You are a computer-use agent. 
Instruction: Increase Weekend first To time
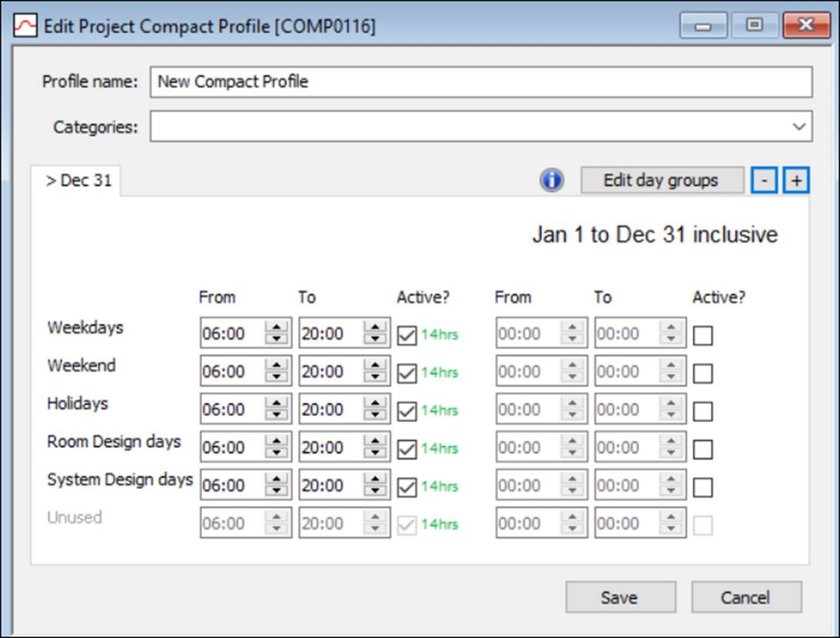375,365
